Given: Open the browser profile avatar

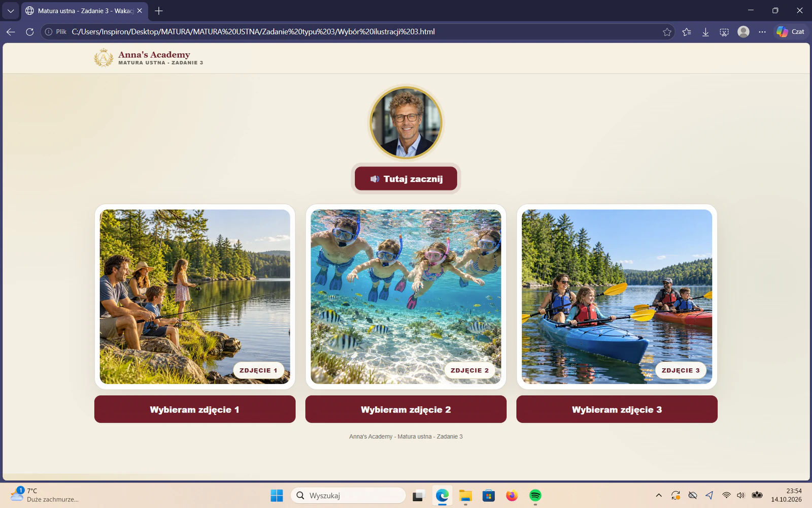Looking at the screenshot, I should tap(743, 31).
